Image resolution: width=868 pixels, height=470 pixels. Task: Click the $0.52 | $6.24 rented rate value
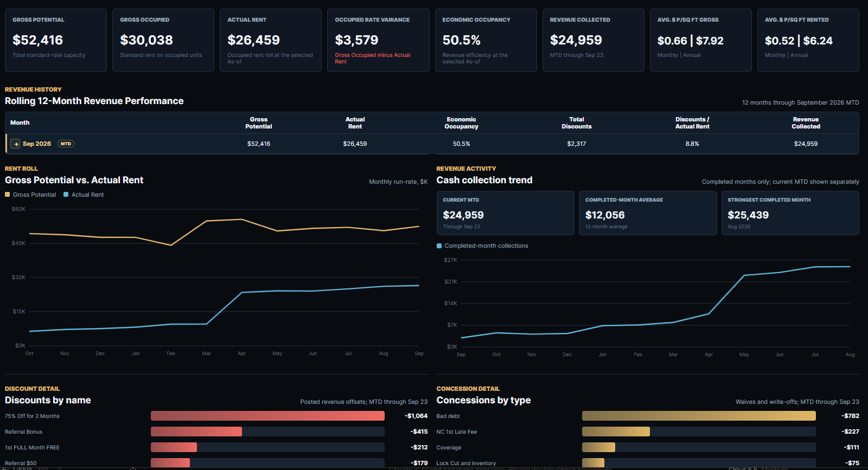[799, 41]
